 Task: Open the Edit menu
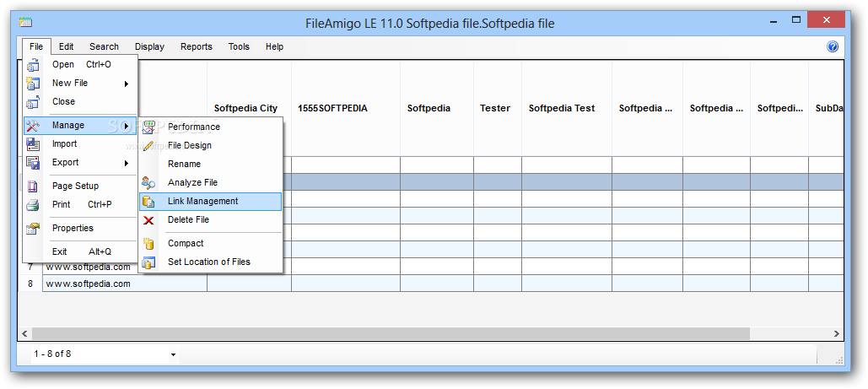tap(67, 46)
